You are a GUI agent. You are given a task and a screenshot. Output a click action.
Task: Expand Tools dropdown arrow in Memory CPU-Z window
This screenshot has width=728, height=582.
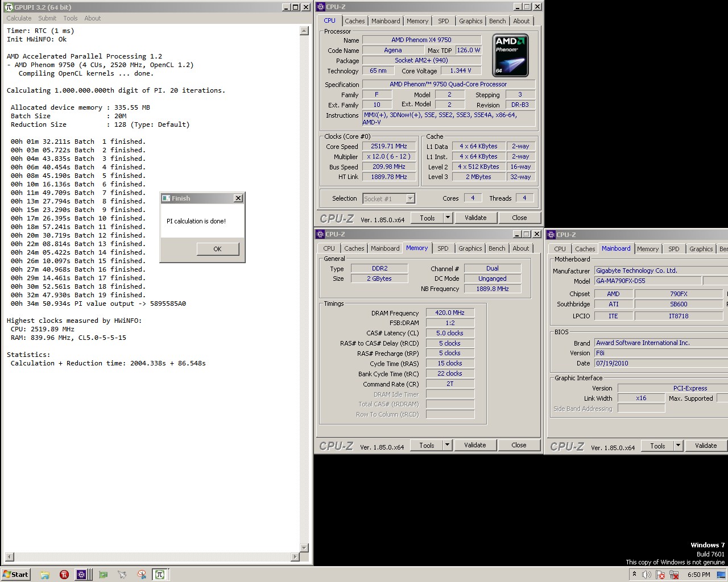click(x=447, y=445)
